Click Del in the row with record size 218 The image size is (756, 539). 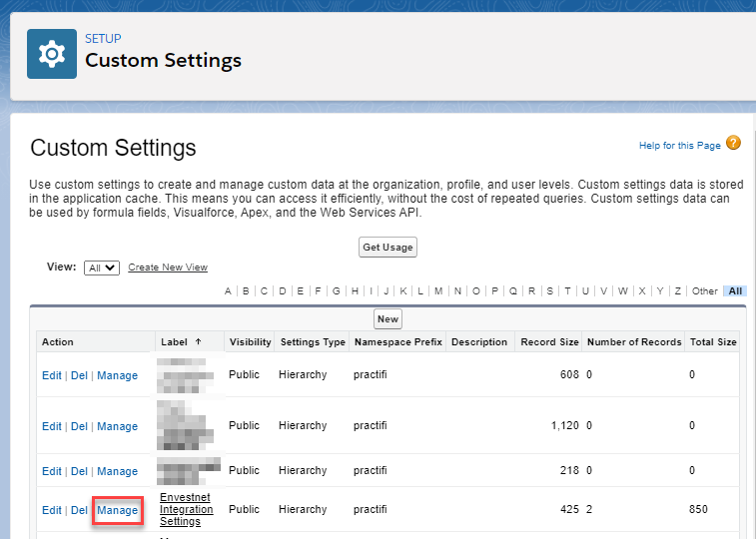pos(79,471)
